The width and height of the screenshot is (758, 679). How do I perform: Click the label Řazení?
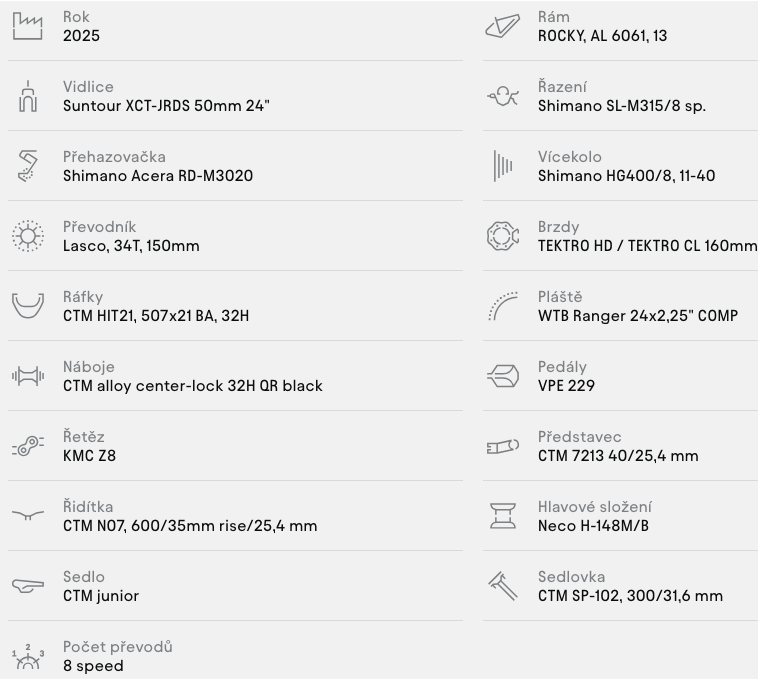563,87
